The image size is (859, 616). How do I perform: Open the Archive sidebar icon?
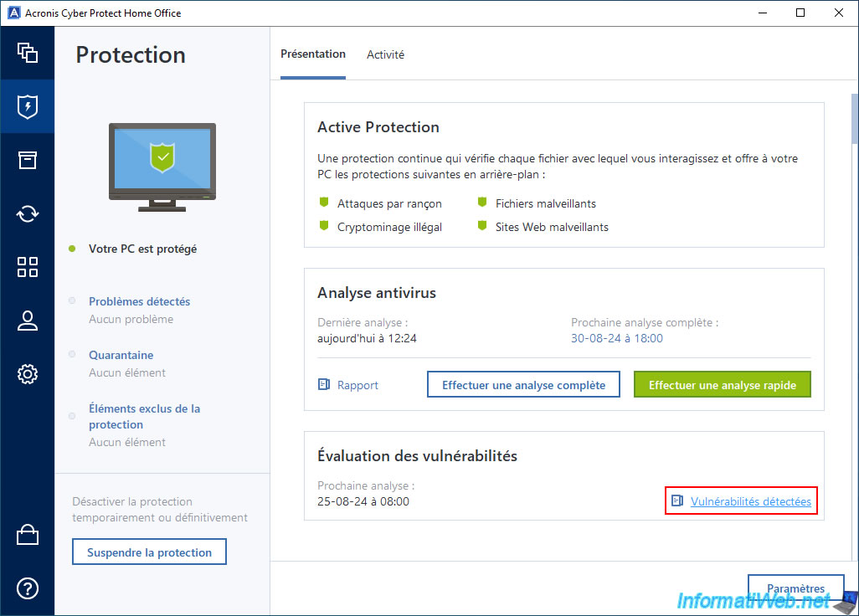click(28, 160)
